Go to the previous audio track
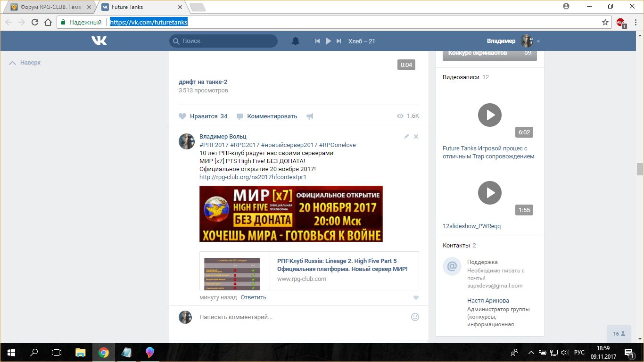This screenshot has height=362, width=644. click(318, 41)
